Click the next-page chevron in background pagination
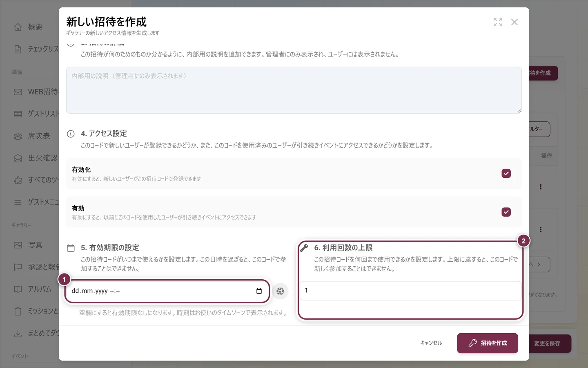588x368 pixels. point(539,265)
